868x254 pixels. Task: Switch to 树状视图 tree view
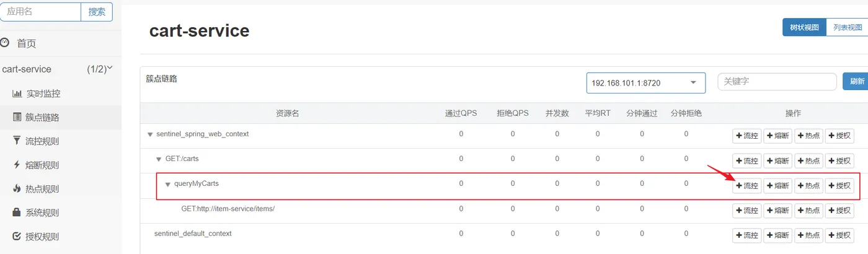click(x=804, y=27)
